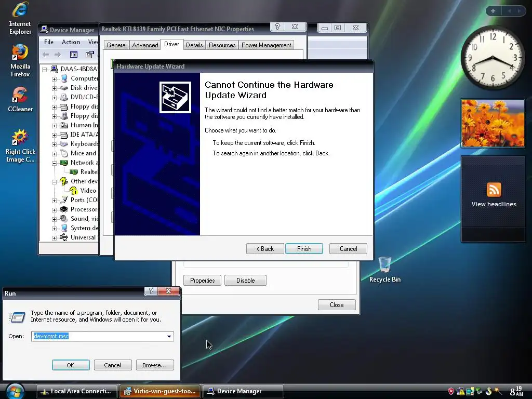Click the sidebar add gadget plus button

tap(493, 11)
